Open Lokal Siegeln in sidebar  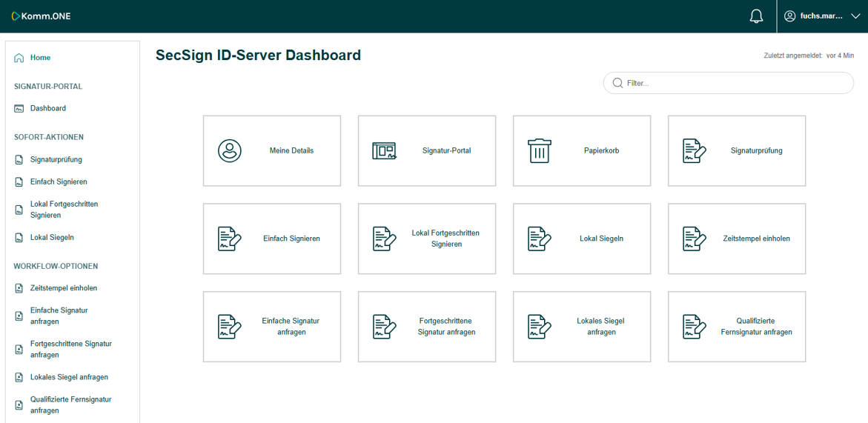pos(52,238)
